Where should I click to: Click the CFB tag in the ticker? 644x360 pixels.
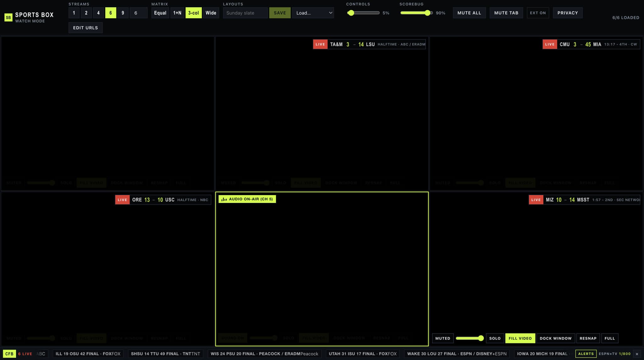point(9,354)
